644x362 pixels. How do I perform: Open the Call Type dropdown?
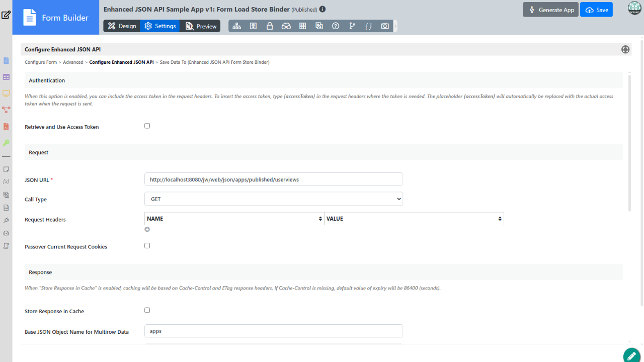pos(273,199)
